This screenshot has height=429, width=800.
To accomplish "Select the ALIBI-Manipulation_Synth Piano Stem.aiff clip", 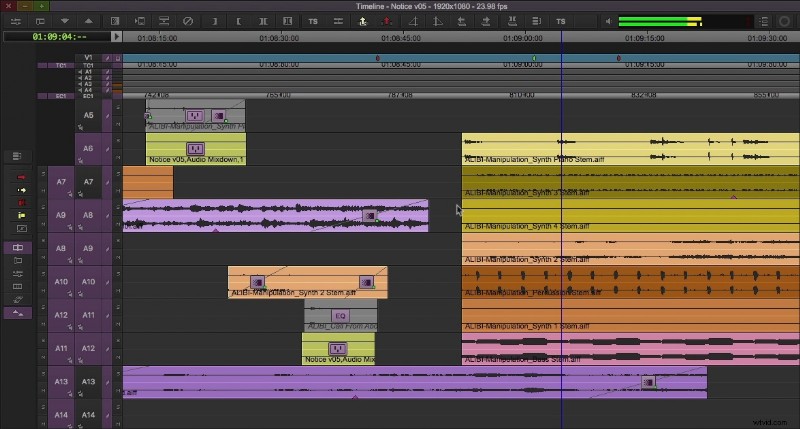I will point(630,148).
